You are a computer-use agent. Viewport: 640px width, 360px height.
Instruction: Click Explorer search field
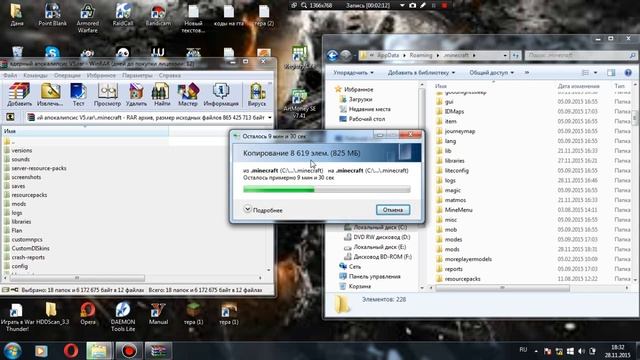(x=580, y=55)
